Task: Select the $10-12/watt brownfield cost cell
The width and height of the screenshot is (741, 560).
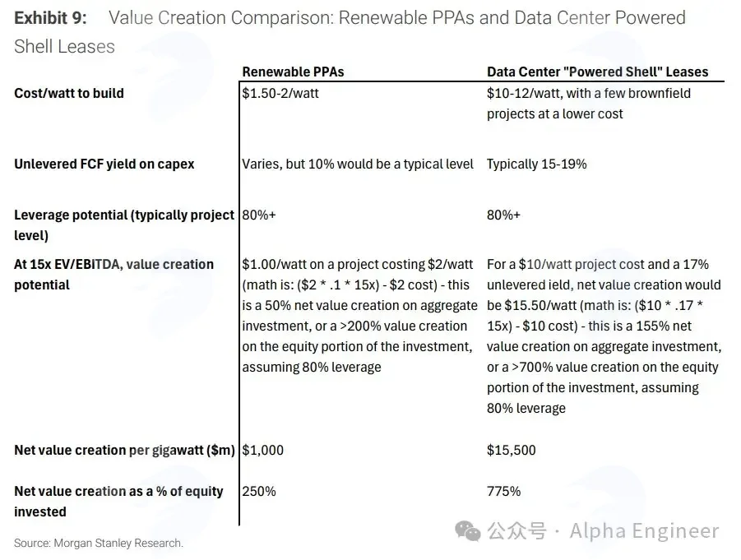Action: click(x=589, y=104)
